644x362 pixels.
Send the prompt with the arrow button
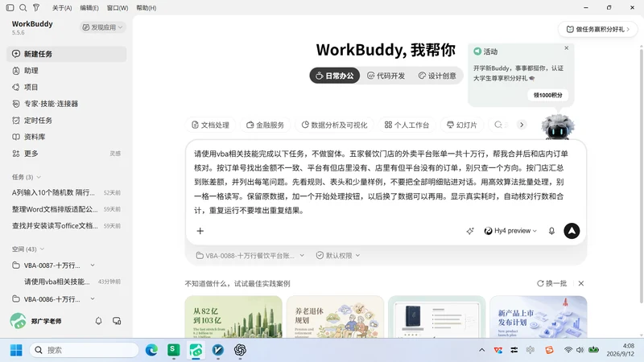pyautogui.click(x=572, y=231)
